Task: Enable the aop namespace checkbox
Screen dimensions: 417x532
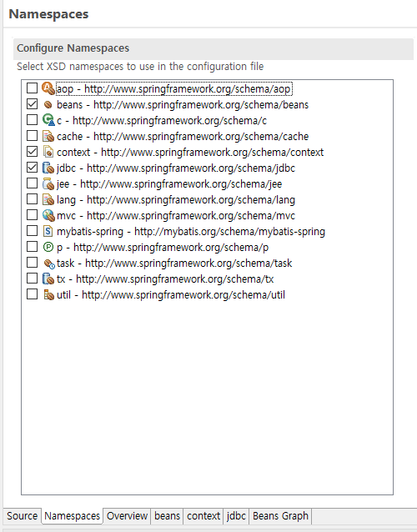Action: tap(32, 88)
